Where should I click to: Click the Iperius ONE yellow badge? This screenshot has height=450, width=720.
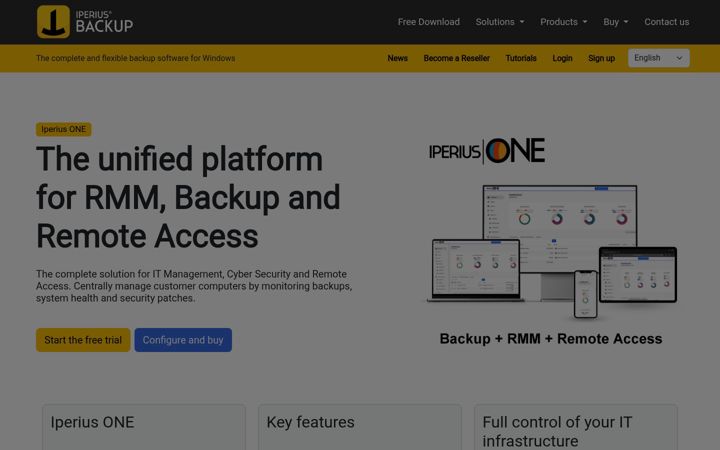pos(63,129)
